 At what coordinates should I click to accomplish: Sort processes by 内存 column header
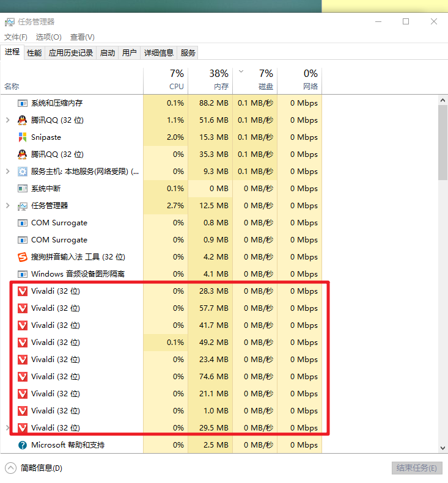pos(211,79)
